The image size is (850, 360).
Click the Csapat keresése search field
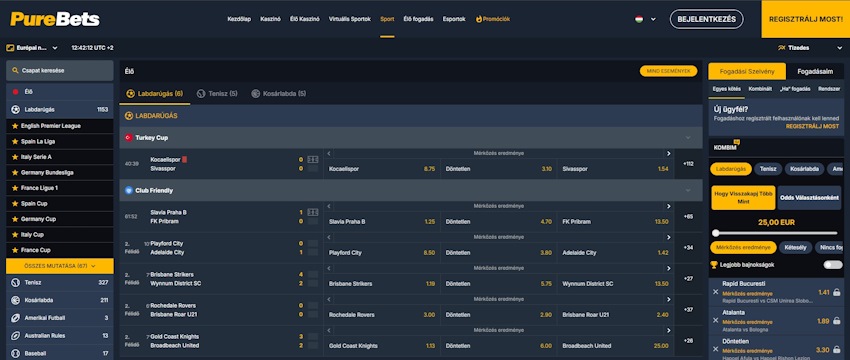(60, 71)
